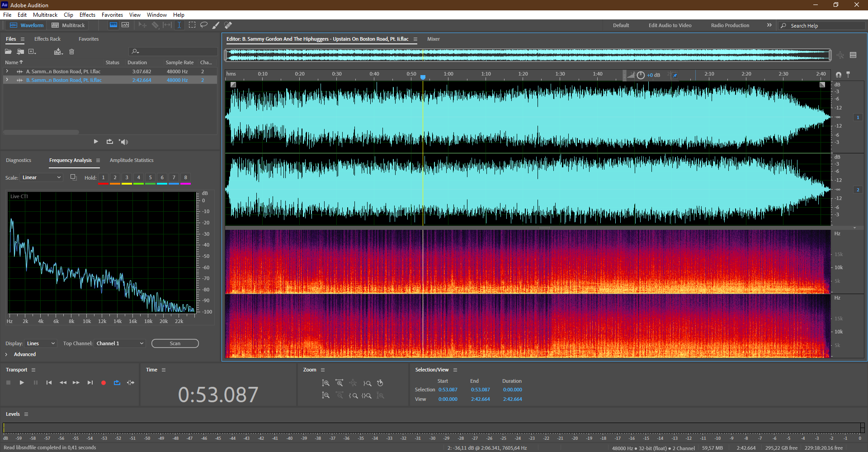Open the Scale dropdown set to Linear
Viewport: 868px width, 452px height.
pos(41,177)
